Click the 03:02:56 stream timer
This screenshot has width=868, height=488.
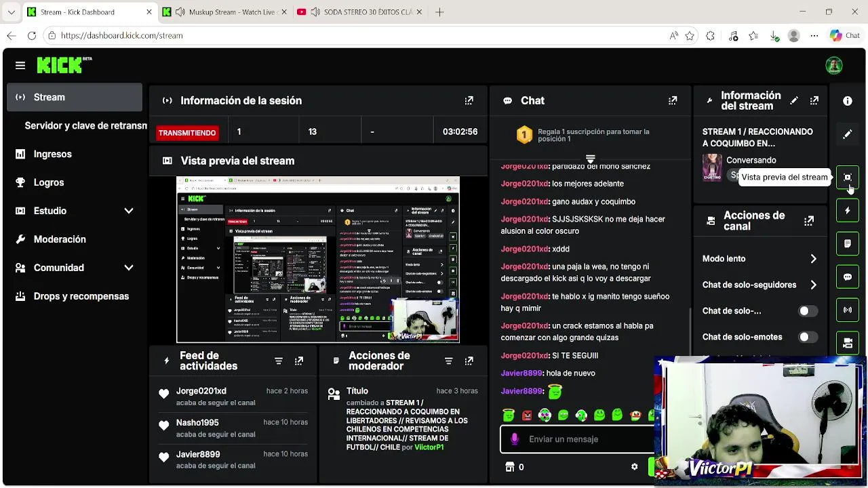[460, 132]
